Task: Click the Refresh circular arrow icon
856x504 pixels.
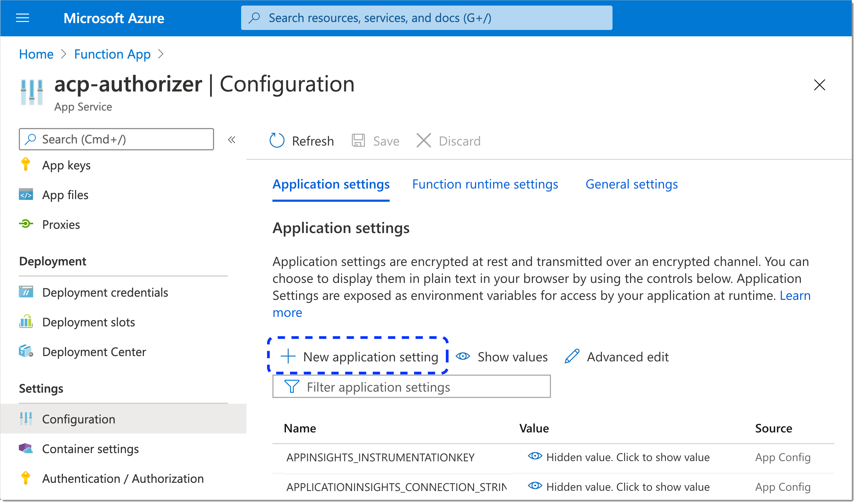Action: point(277,141)
